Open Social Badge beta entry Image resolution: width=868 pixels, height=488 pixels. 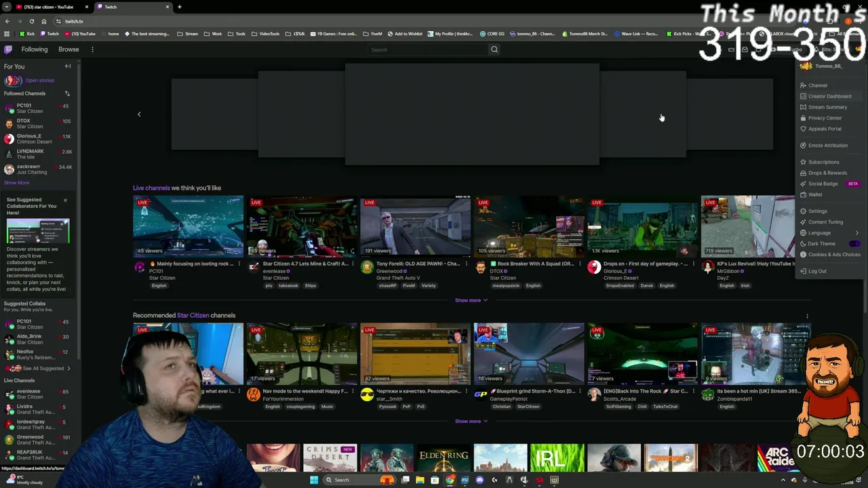[829, 184]
